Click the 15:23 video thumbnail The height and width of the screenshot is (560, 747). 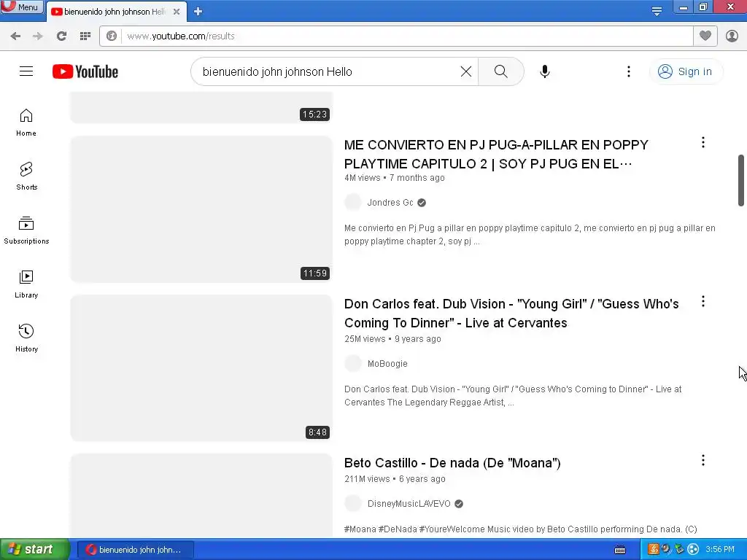(x=201, y=108)
